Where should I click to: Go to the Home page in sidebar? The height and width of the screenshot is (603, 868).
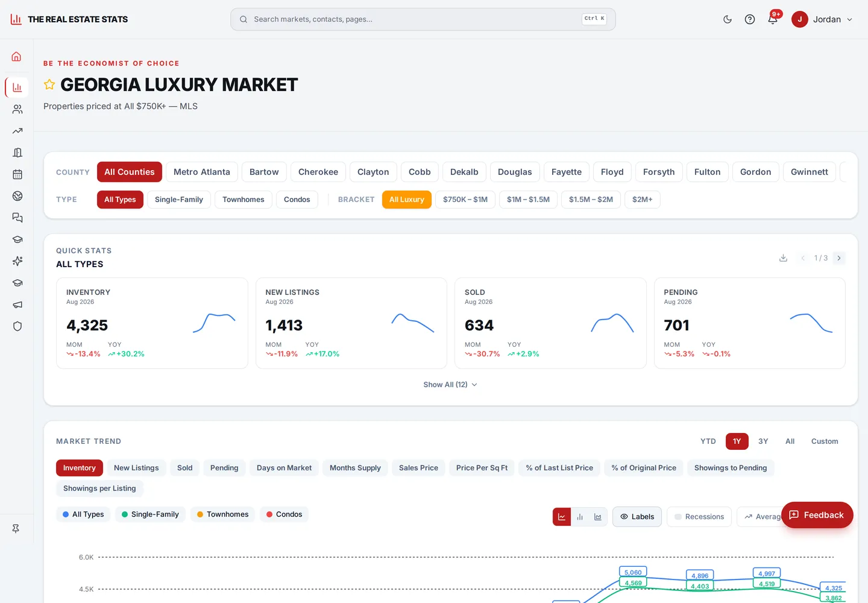tap(17, 57)
